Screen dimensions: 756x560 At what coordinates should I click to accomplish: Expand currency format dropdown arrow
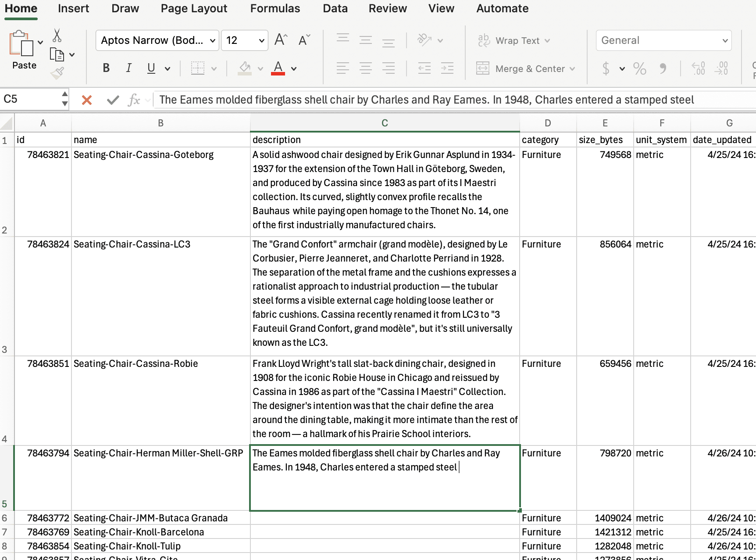(x=622, y=69)
